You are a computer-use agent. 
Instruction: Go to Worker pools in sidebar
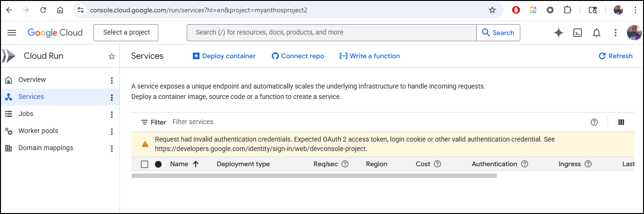(x=38, y=131)
